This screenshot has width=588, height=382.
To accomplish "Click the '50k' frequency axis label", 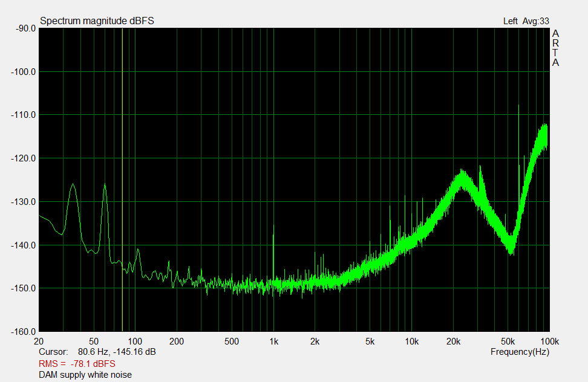I will pyautogui.click(x=508, y=342).
